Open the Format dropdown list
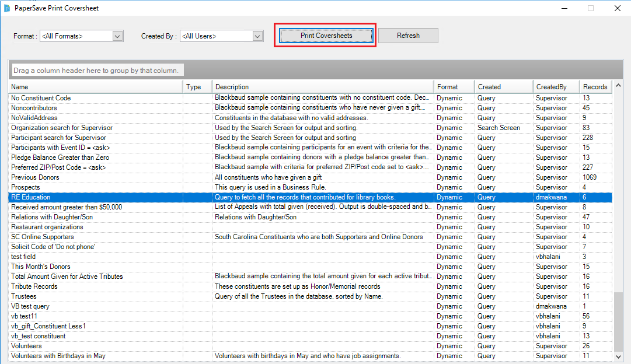The image size is (631, 364). [117, 36]
